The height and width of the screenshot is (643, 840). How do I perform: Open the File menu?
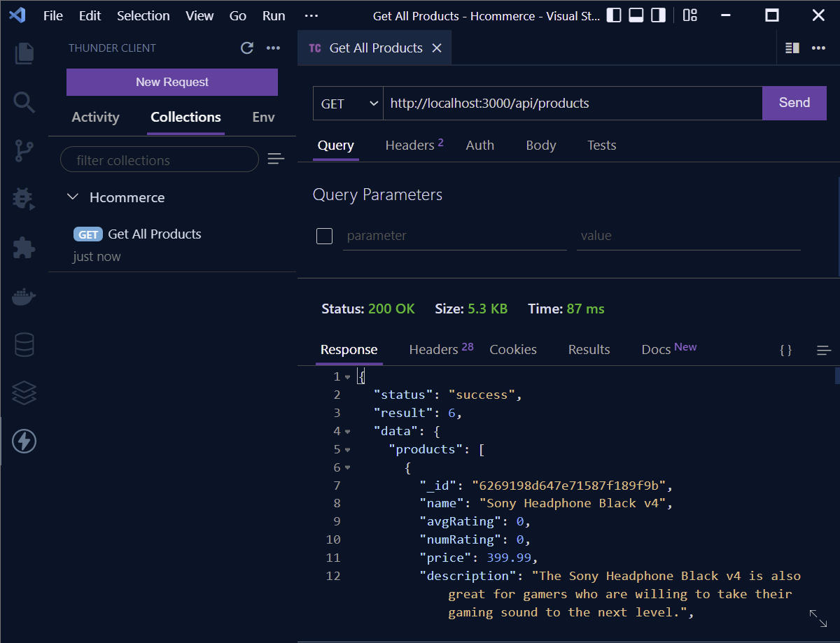pos(53,15)
